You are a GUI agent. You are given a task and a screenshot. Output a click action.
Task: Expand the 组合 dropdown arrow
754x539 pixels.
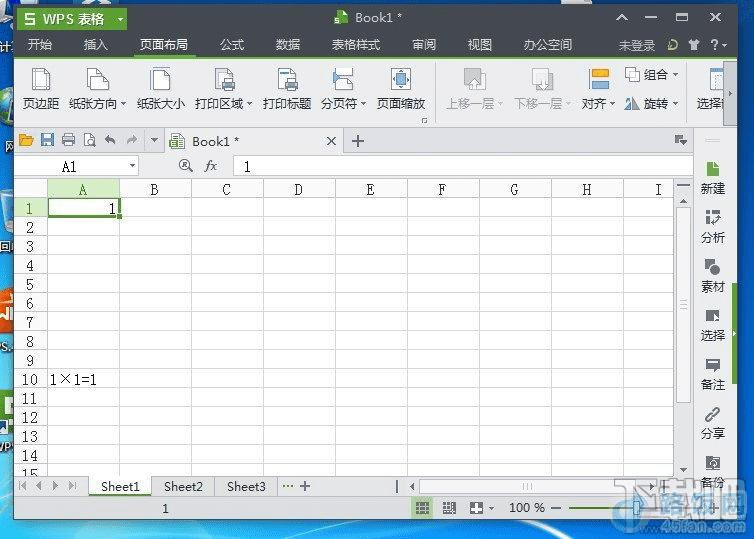click(675, 75)
